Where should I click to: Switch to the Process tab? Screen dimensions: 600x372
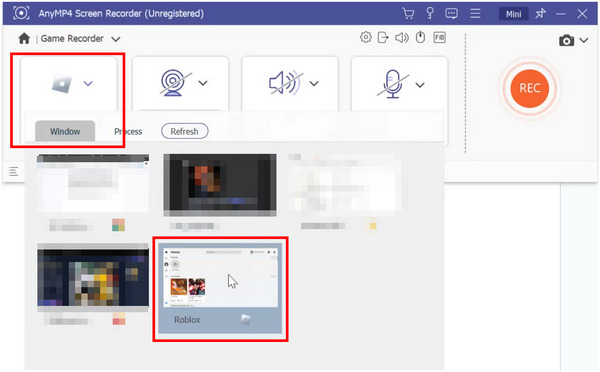[128, 132]
